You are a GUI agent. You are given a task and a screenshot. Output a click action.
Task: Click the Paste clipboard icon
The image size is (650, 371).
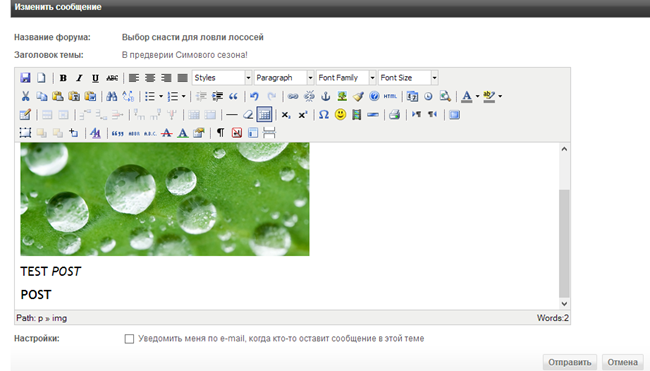[x=58, y=96]
